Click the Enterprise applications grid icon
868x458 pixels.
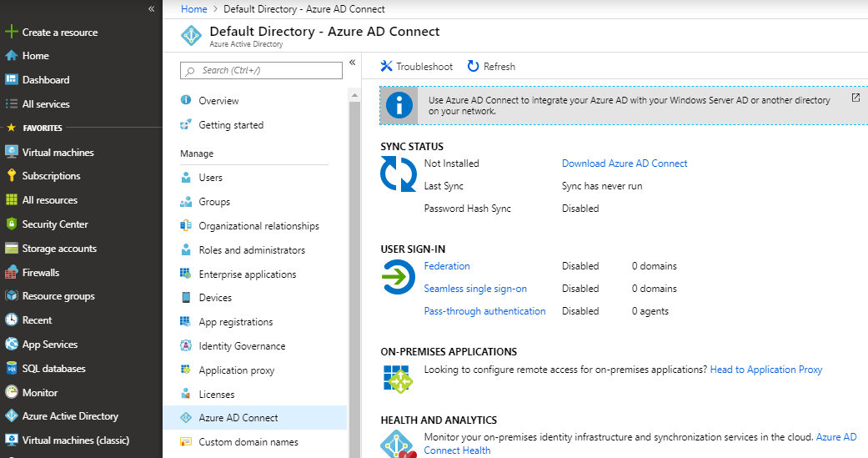point(185,273)
